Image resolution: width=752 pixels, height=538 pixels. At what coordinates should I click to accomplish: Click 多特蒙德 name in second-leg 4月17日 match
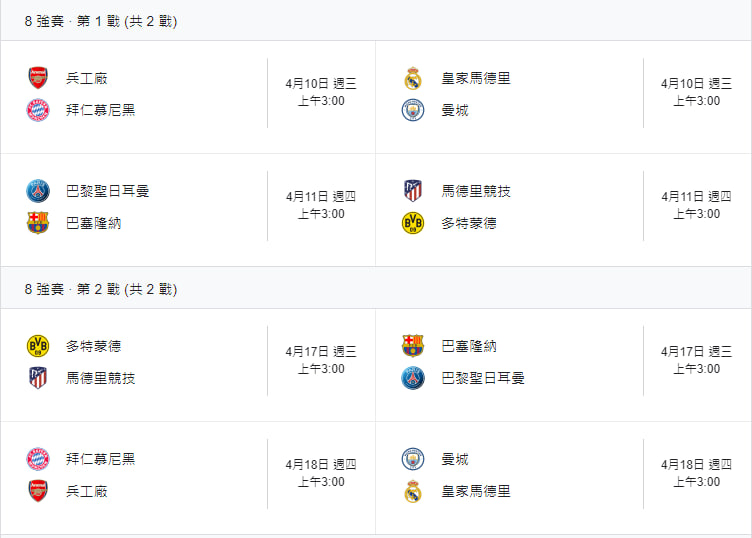[93, 346]
